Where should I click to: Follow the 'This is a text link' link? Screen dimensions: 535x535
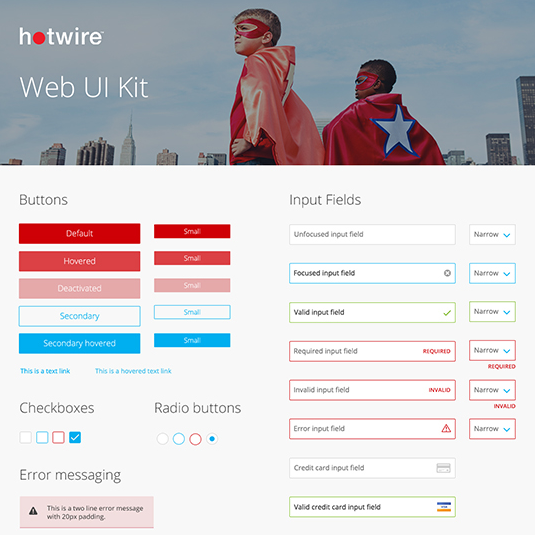[x=45, y=371]
